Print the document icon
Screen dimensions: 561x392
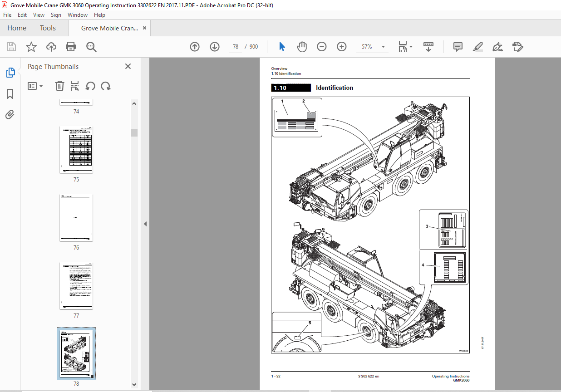[71, 47]
